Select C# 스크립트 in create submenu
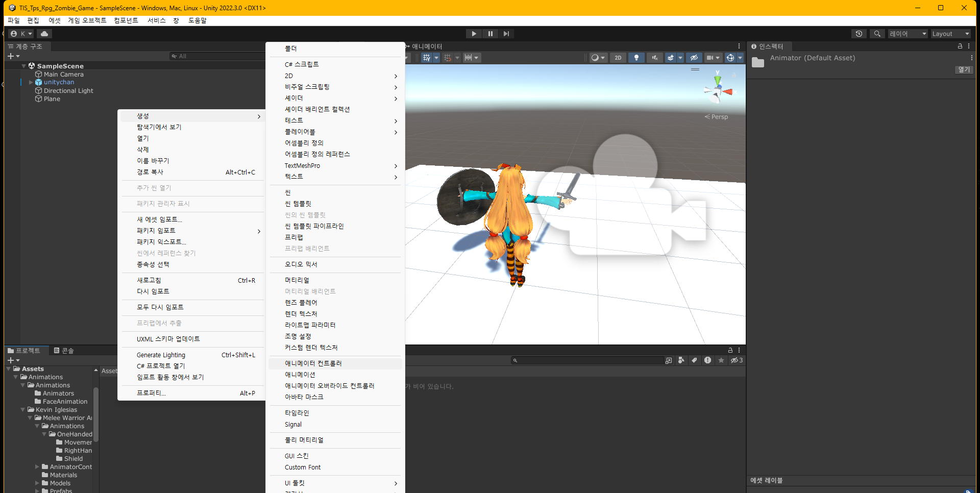The height and width of the screenshot is (493, 980). [335, 64]
